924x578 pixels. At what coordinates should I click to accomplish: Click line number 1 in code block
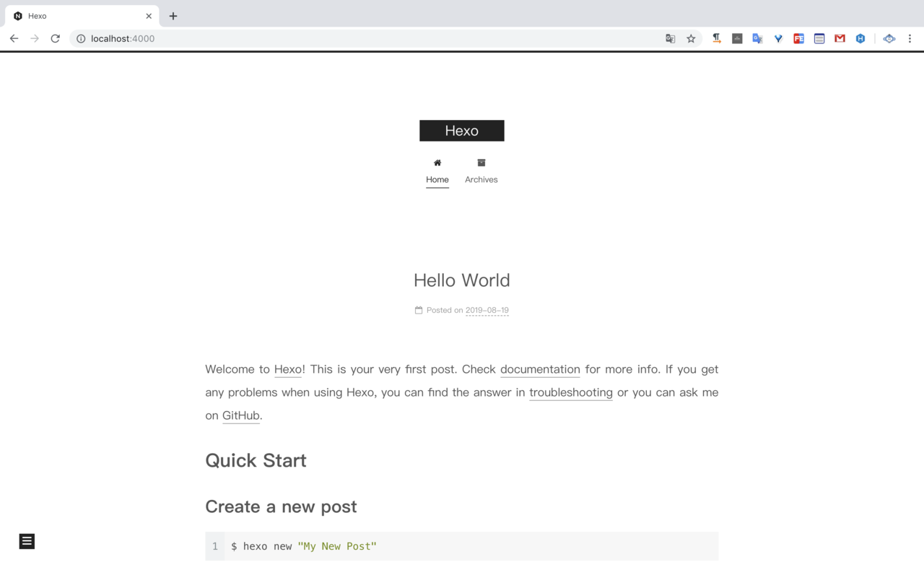215,546
